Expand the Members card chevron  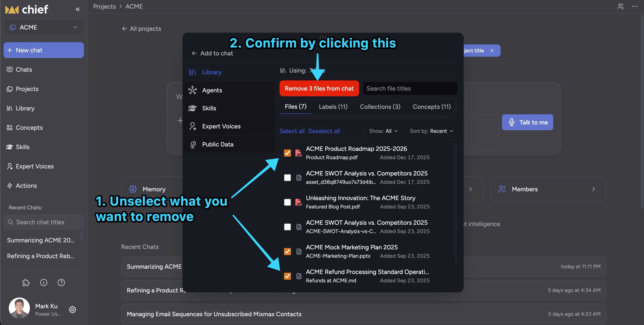pyautogui.click(x=593, y=189)
